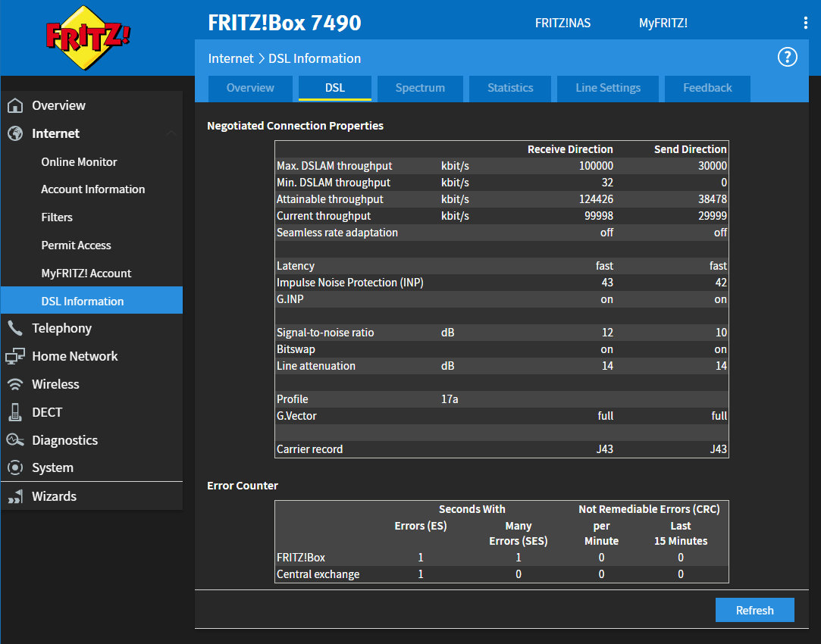Open MyFRITZ! link in header

(x=663, y=23)
